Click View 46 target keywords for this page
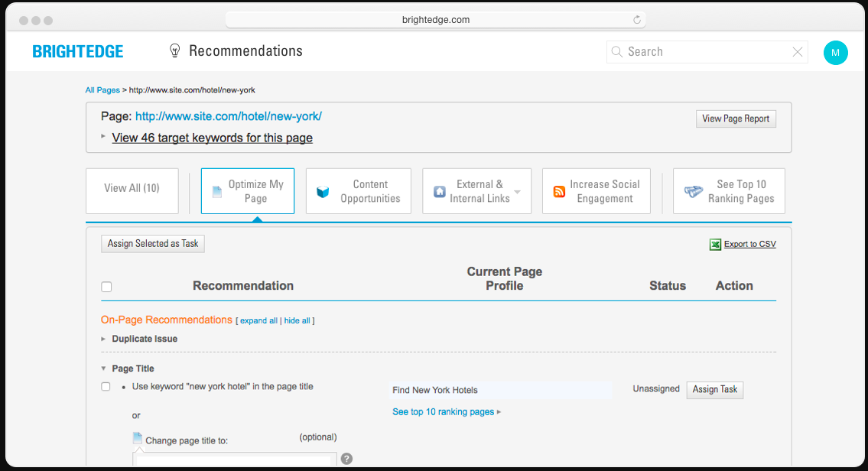The width and height of the screenshot is (868, 471). click(x=212, y=138)
